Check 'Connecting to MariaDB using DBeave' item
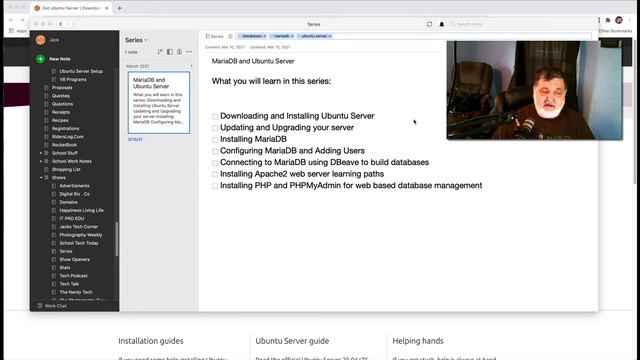 215,162
